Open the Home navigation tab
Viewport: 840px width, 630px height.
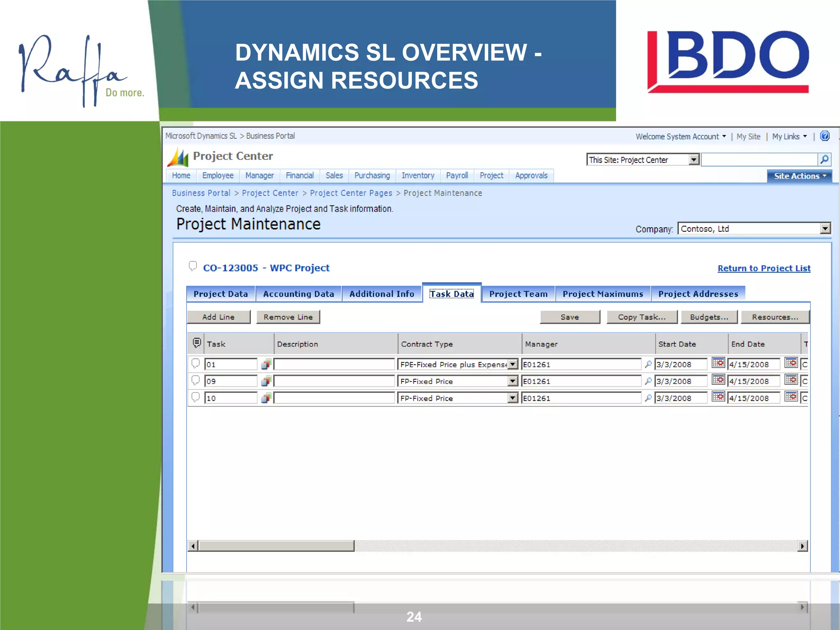[x=181, y=176]
